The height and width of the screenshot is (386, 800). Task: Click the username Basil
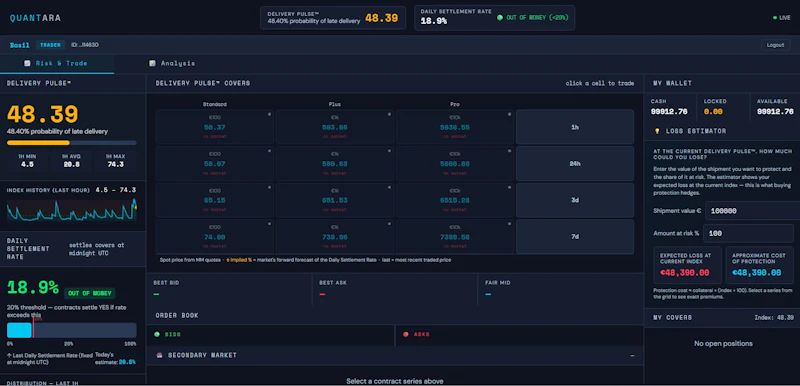[20, 45]
